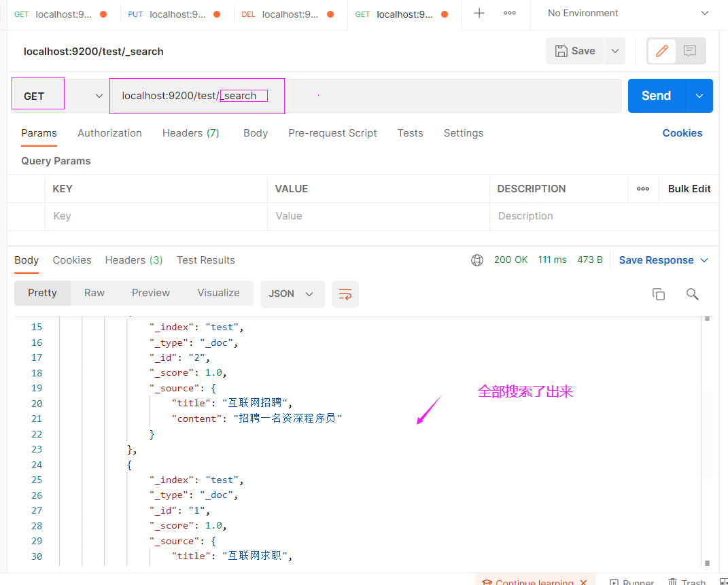
Task: Open a new request tab with plus icon
Action: [479, 13]
